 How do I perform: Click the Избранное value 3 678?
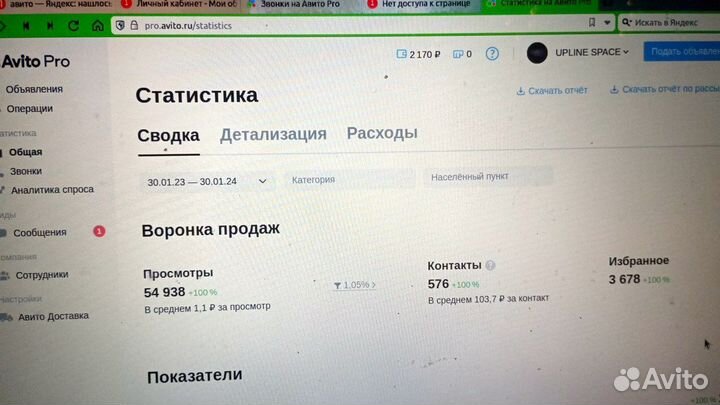coord(624,279)
